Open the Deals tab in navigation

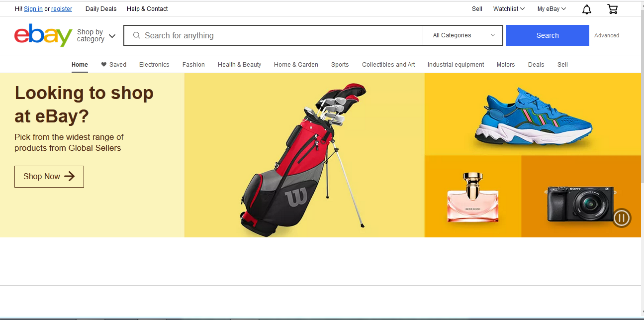(536, 65)
